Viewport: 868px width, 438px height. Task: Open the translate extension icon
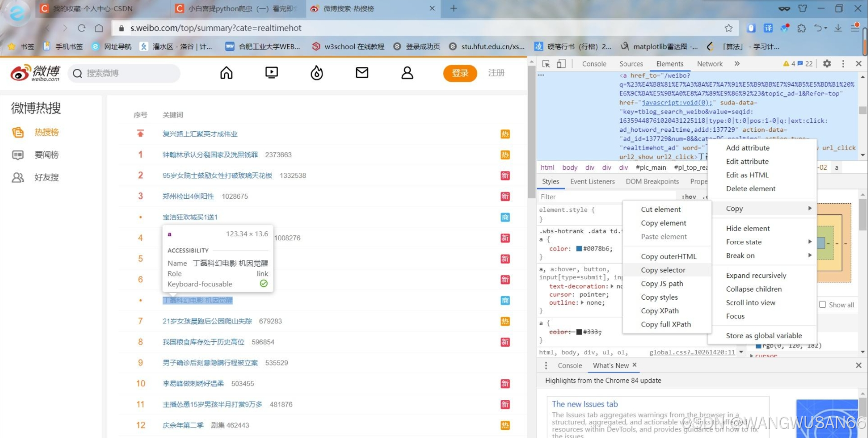(768, 28)
